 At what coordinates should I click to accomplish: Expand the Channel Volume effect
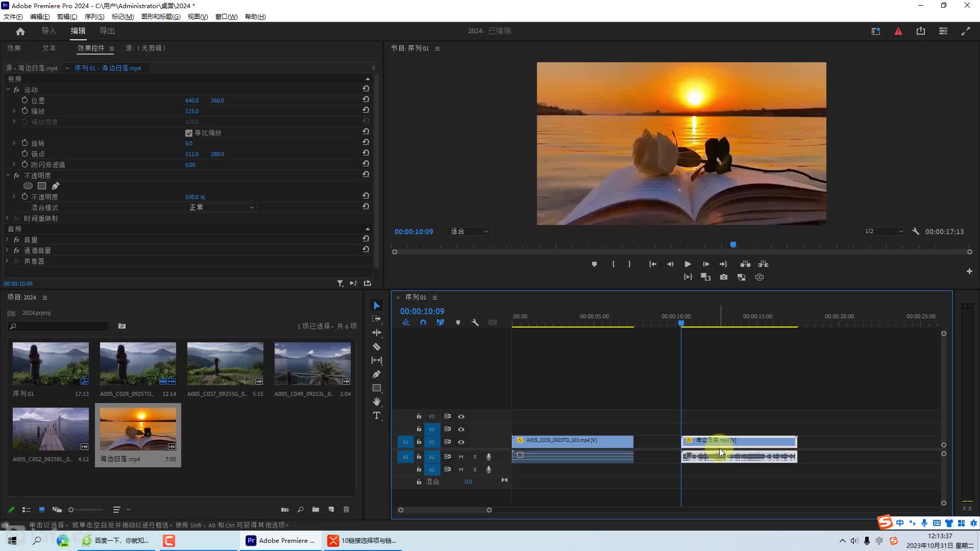[x=7, y=250]
